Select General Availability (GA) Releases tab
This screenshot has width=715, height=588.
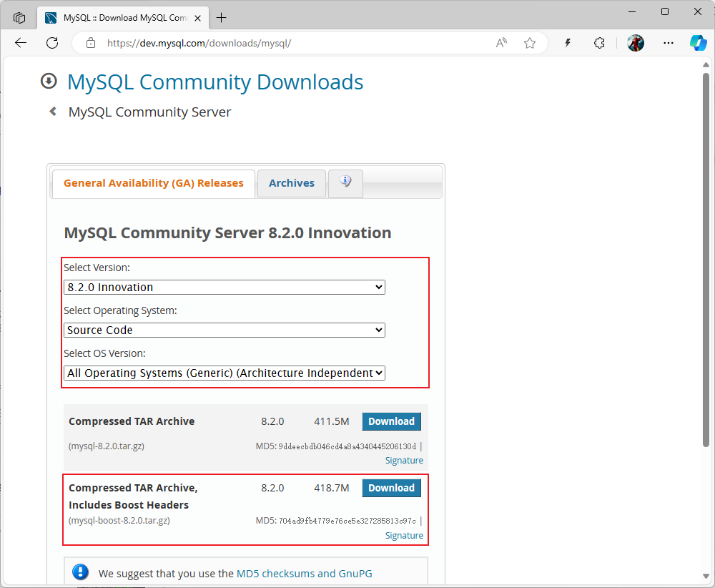coord(153,183)
